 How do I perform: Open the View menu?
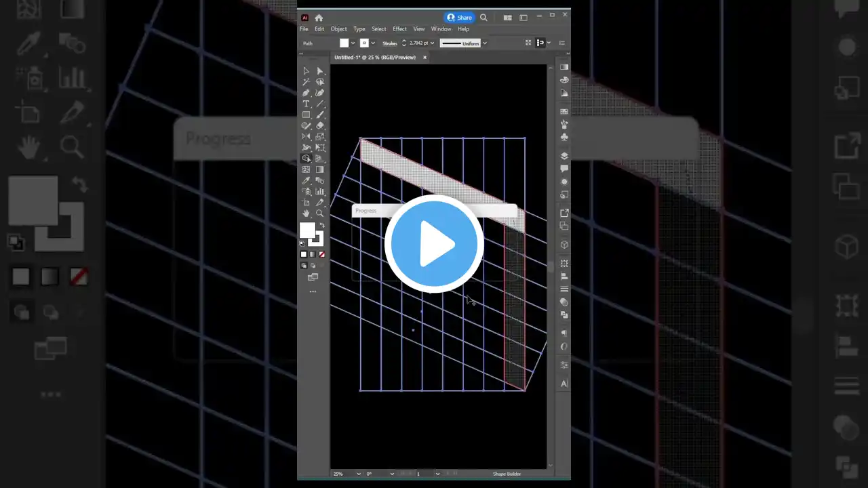pos(419,29)
